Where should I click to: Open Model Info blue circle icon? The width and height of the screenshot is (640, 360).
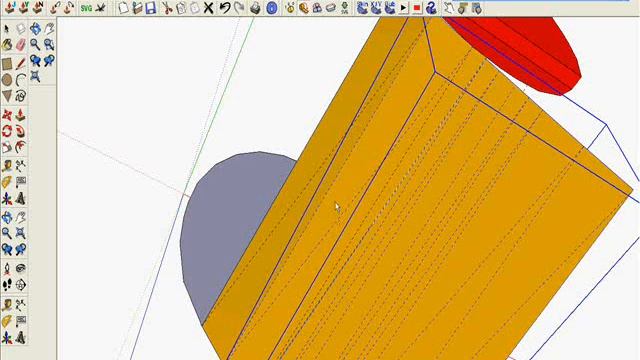(x=272, y=8)
